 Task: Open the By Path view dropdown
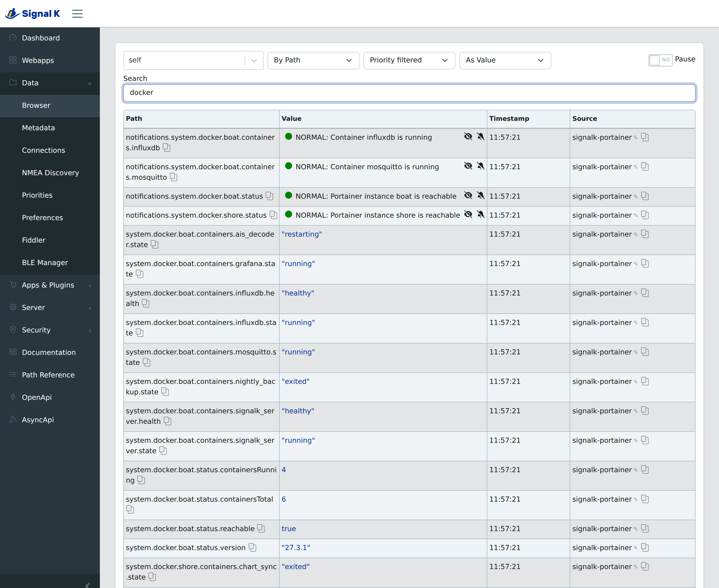(313, 60)
